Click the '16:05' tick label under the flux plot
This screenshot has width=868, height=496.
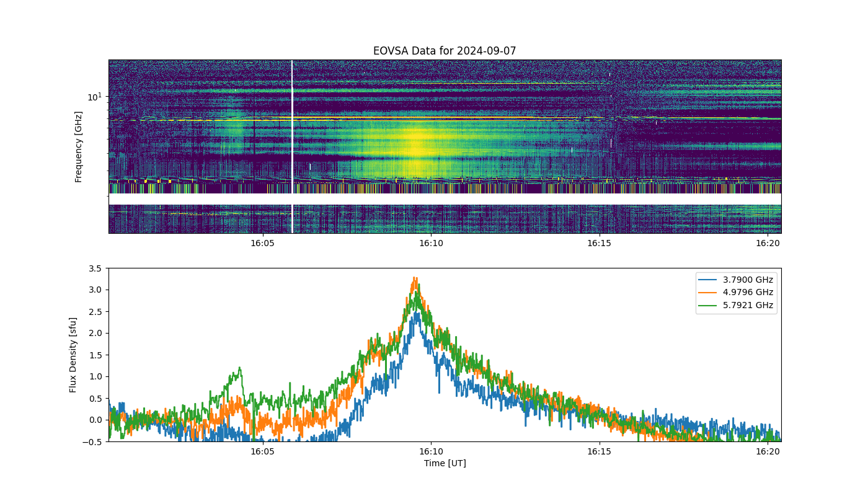tap(262, 451)
